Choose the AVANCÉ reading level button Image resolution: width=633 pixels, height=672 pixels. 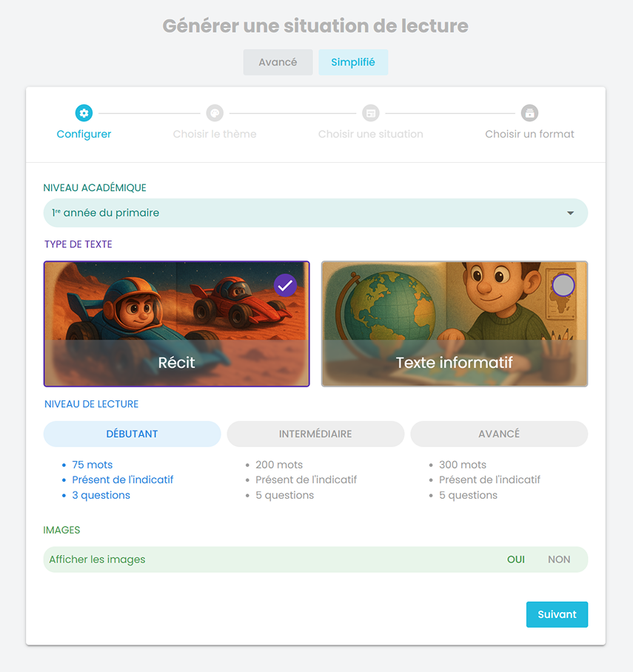(x=499, y=434)
